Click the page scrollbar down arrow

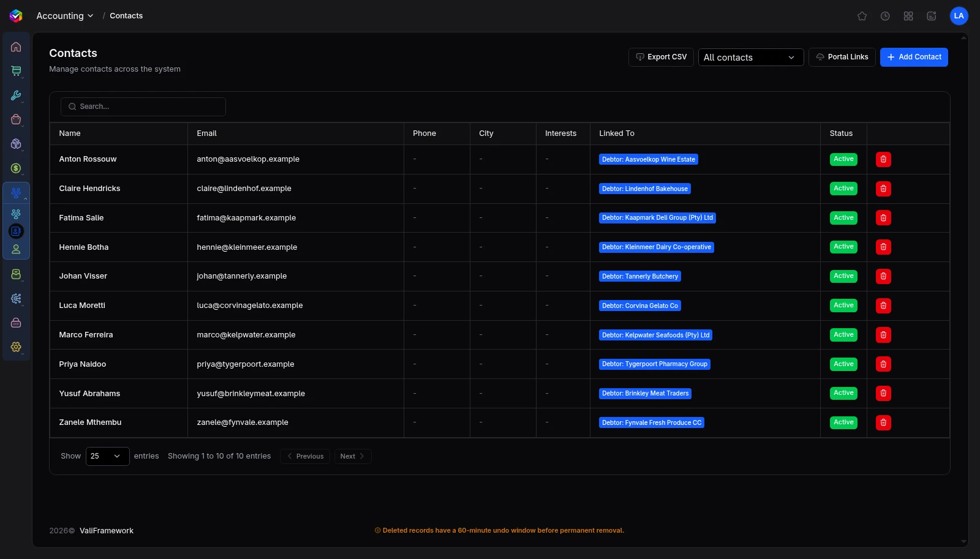tap(964, 542)
